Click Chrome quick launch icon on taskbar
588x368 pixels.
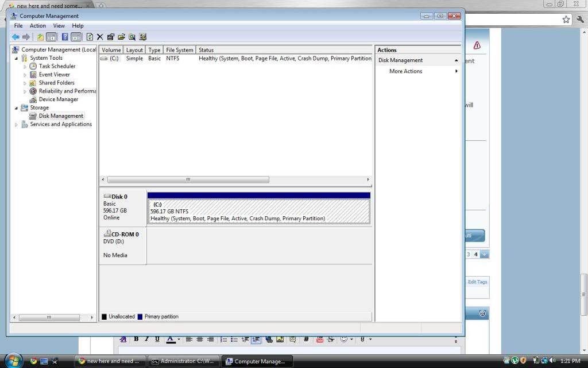pyautogui.click(x=33, y=361)
